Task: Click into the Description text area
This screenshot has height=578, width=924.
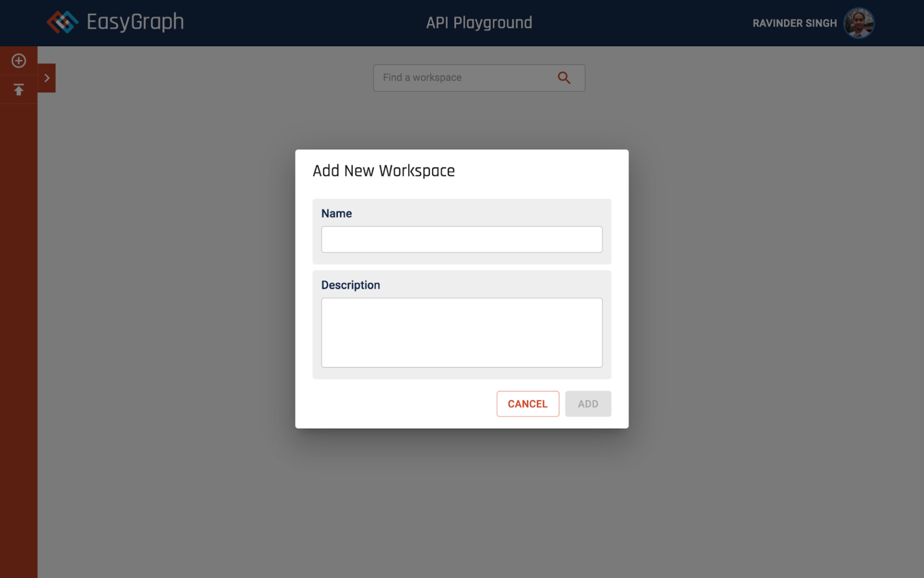Action: pos(462,332)
